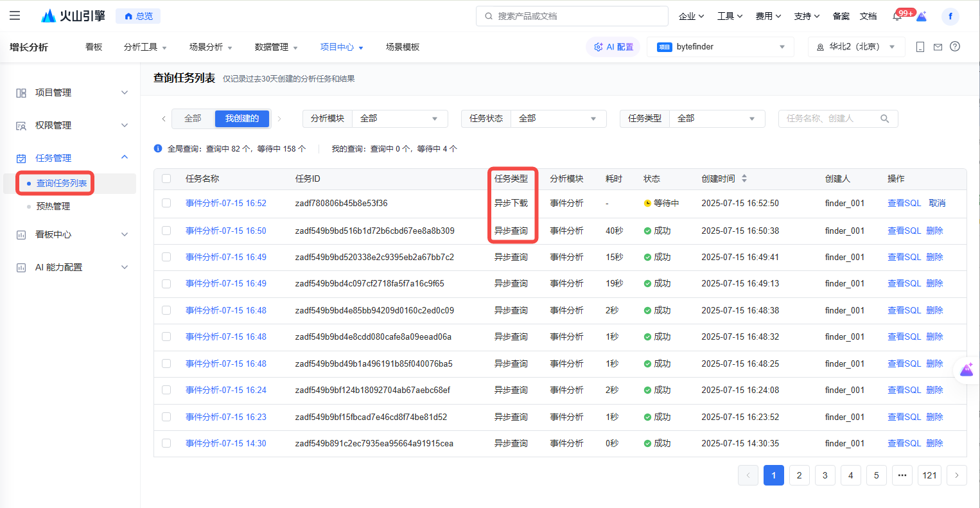The width and height of the screenshot is (980, 508).
Task: Open the 场景模板 menu item
Action: pos(402,47)
